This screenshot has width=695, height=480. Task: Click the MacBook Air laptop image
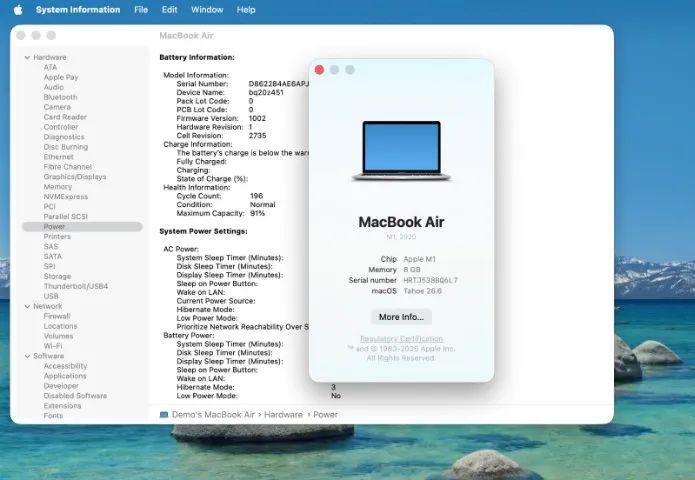tap(402, 151)
